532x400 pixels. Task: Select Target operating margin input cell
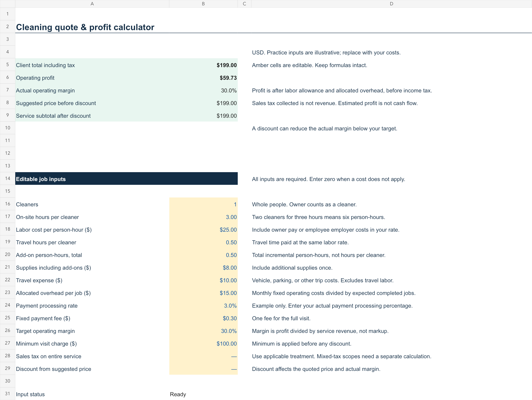[203, 331]
